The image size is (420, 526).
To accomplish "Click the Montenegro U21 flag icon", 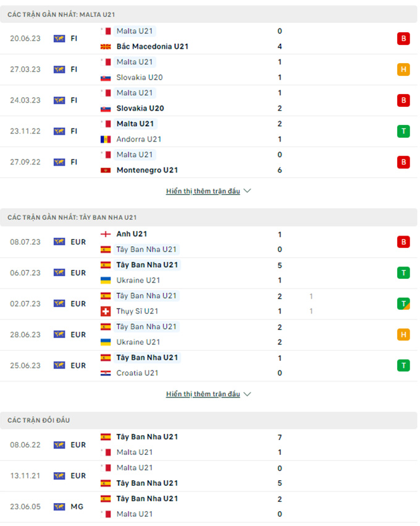I will point(106,170).
